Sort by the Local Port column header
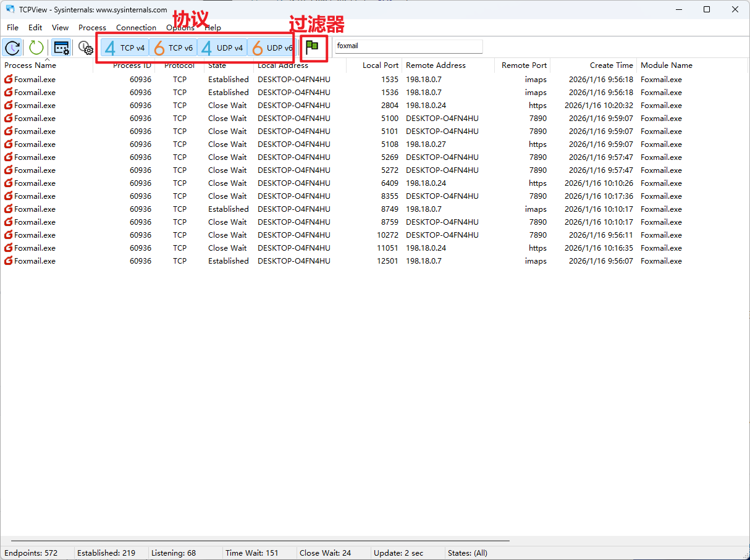The image size is (750, 560). [380, 65]
